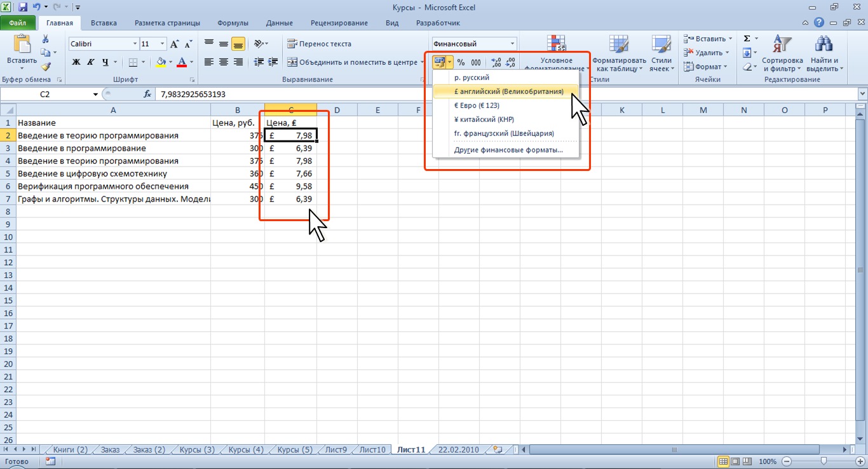868x469 pixels.
Task: Choose £ английский (Великобритания) format
Action: point(506,92)
